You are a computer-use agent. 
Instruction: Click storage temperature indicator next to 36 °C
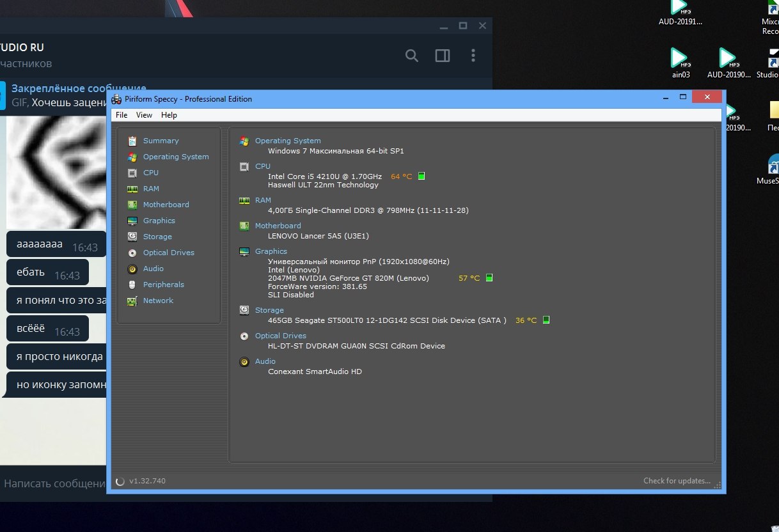tap(546, 320)
